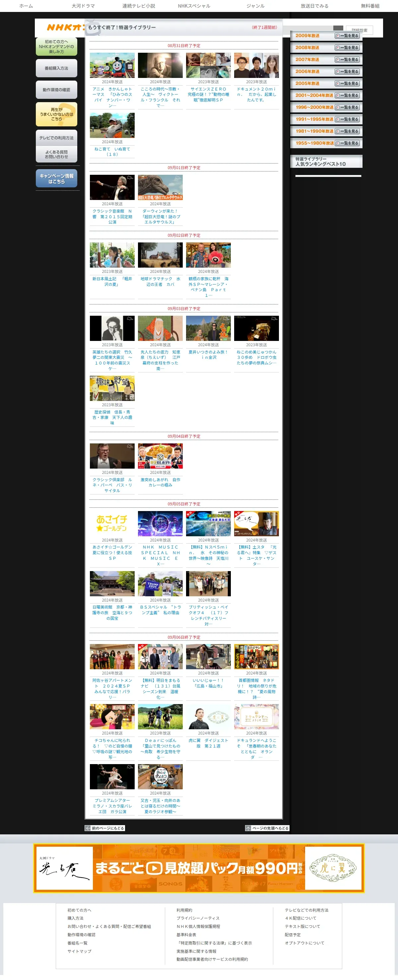Click the 動作環境の確認 sidebar button
The width and height of the screenshot is (398, 980).
[x=56, y=90]
